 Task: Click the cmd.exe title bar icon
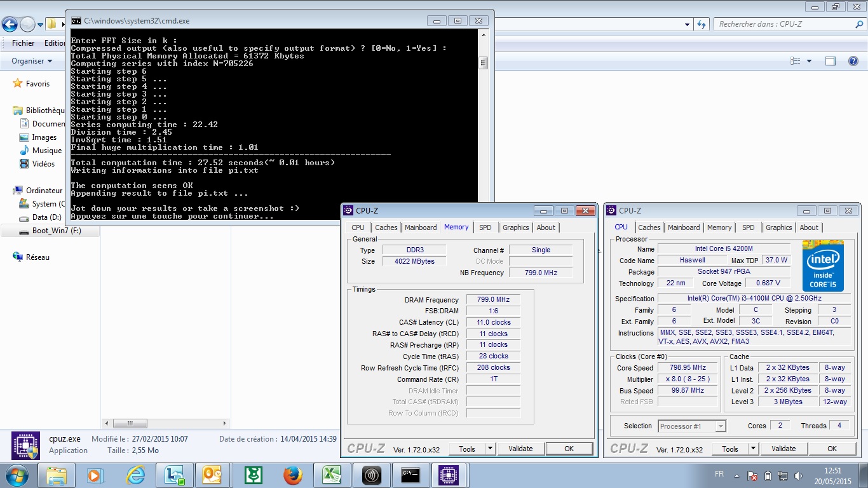(76, 21)
